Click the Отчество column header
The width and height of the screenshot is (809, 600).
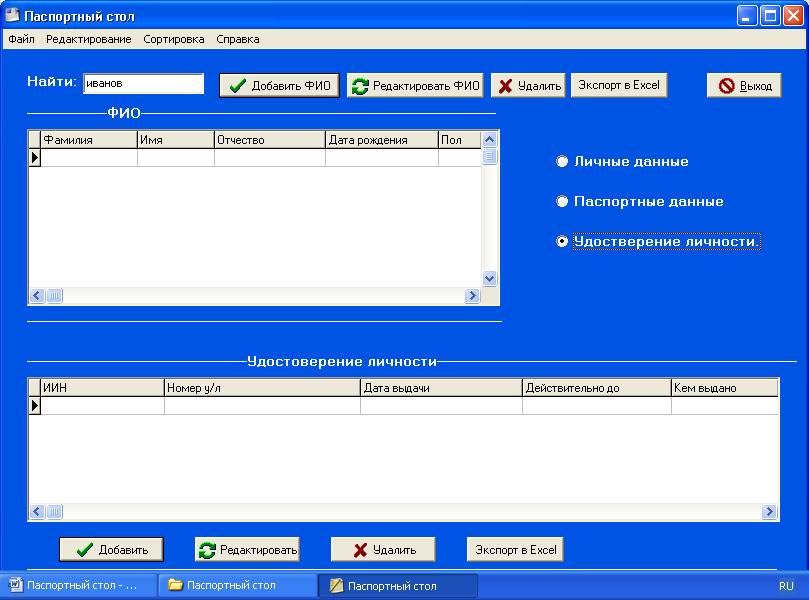click(x=270, y=140)
